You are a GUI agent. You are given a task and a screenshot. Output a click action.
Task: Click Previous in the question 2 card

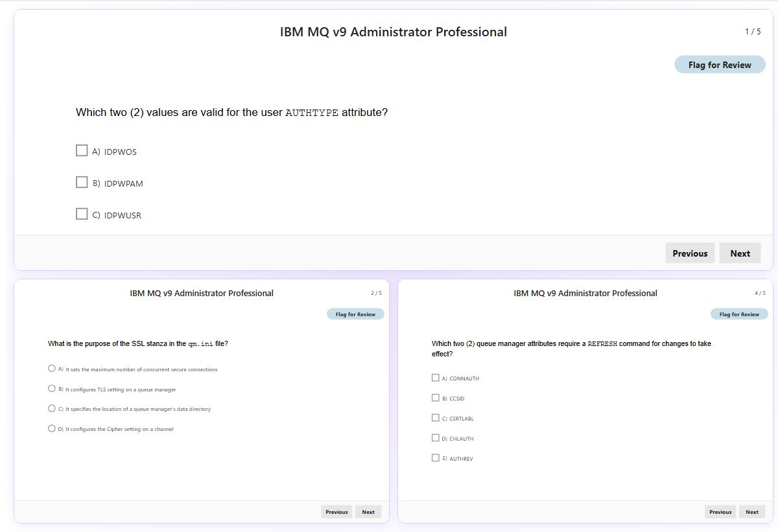click(336, 512)
